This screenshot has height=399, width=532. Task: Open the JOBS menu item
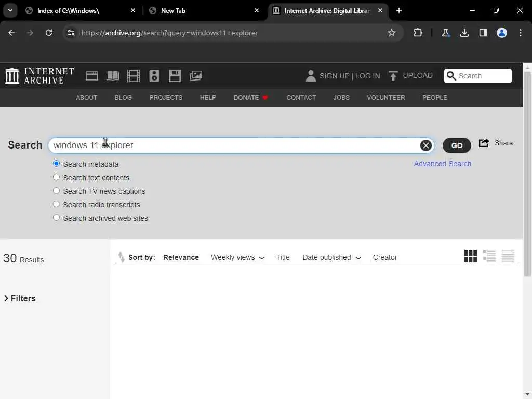(341, 97)
